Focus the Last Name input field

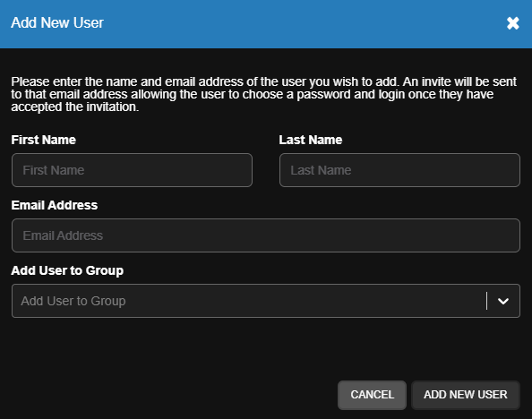[x=399, y=170]
